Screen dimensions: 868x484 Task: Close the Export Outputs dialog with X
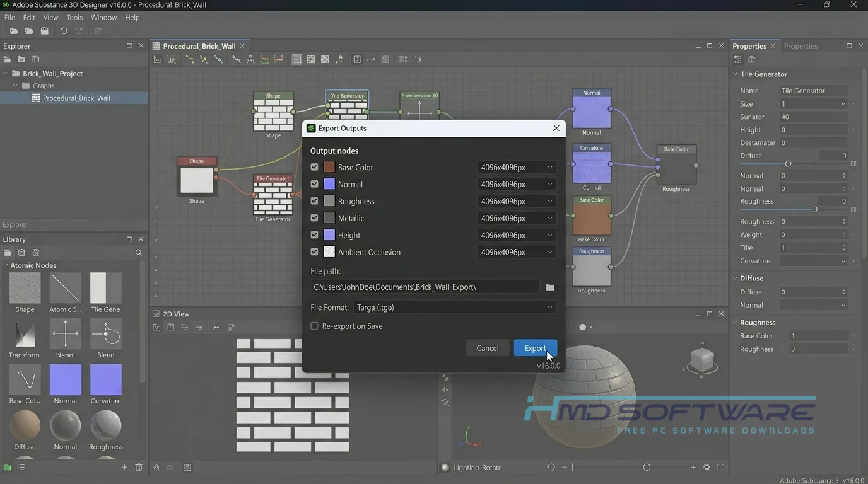(556, 128)
